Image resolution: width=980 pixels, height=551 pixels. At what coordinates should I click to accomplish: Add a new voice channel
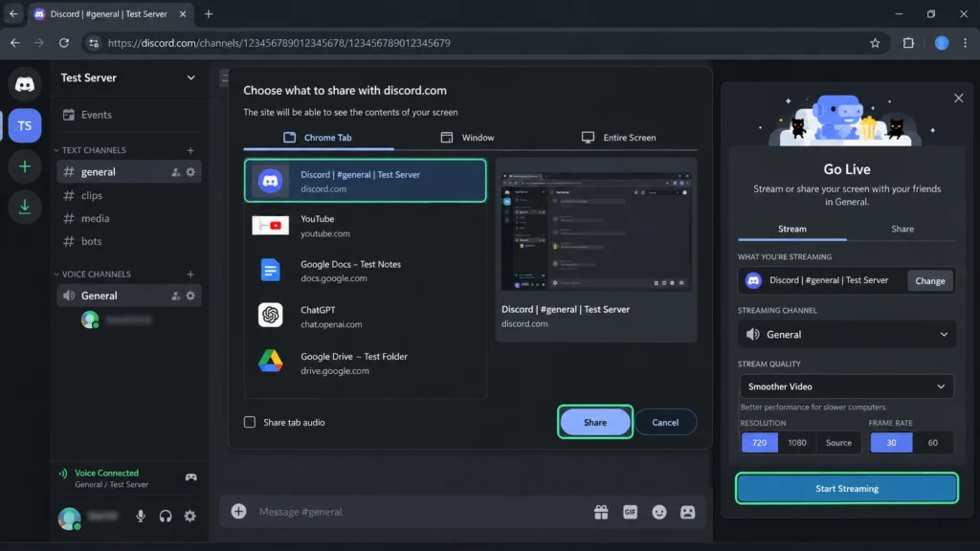click(x=190, y=274)
